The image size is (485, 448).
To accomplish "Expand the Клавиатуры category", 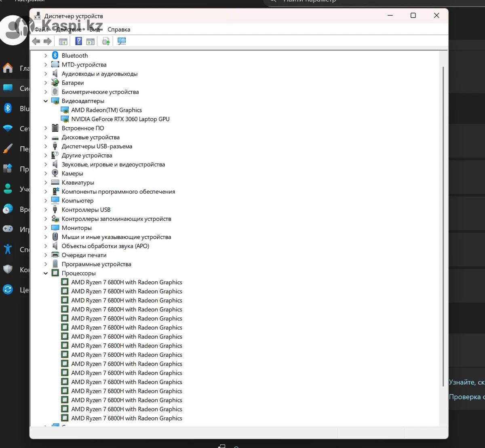I will pyautogui.click(x=46, y=183).
